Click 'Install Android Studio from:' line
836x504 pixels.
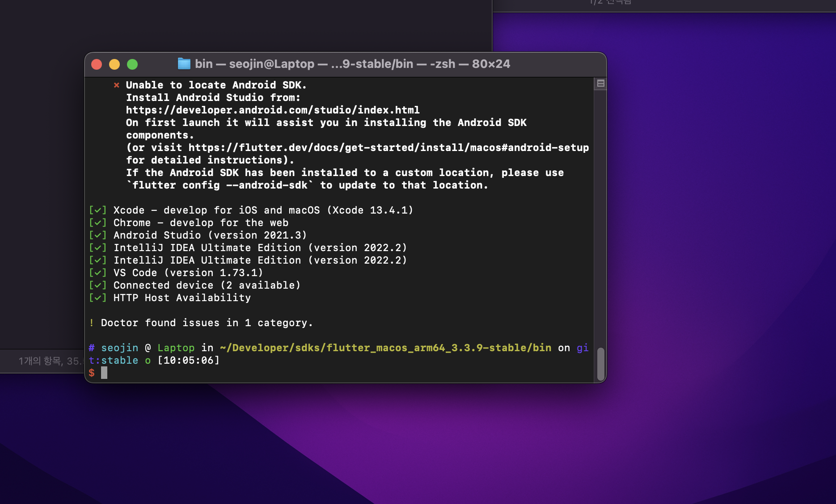(x=213, y=97)
